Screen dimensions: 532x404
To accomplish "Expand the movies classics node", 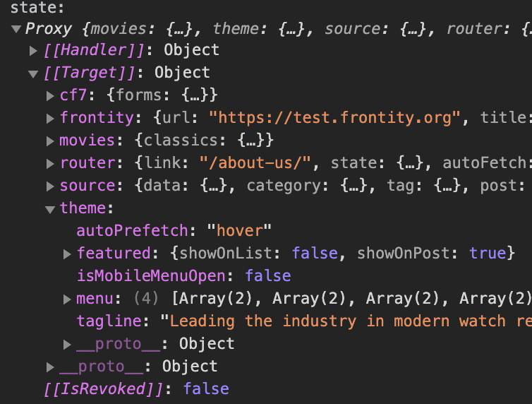I will (50, 141).
